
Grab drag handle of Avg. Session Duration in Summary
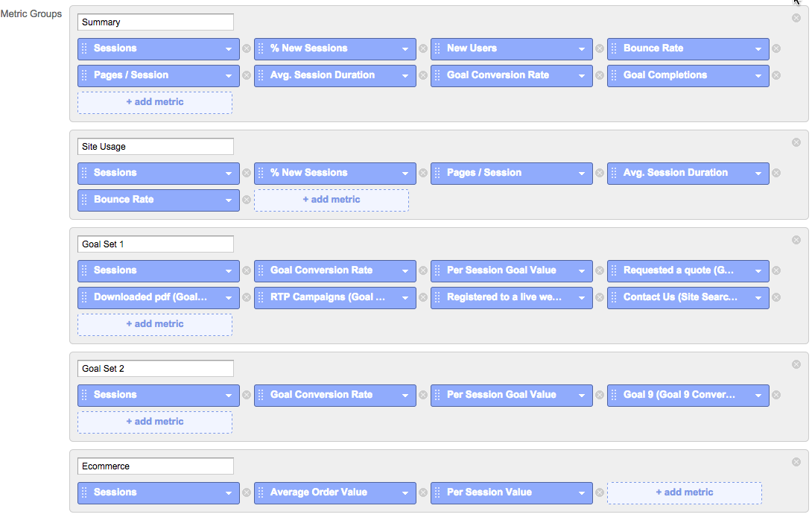point(261,75)
